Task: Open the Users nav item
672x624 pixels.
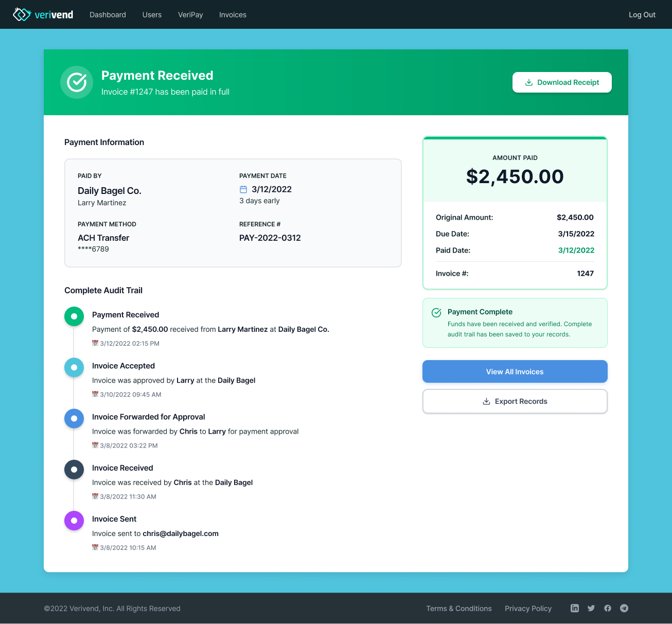Action: [152, 14]
